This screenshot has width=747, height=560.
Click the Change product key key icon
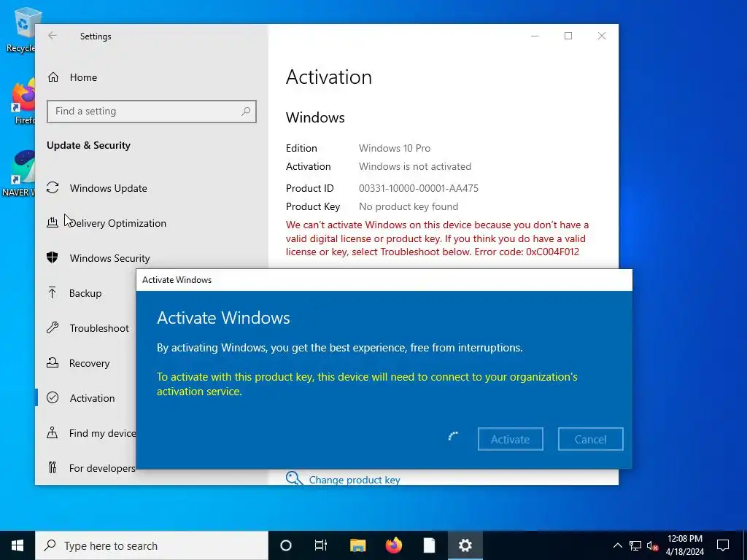point(294,478)
